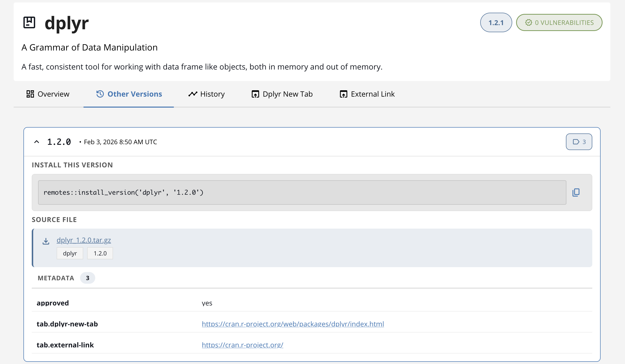Copy the install command with the copy icon
Viewport: 625px width, 364px height.
click(576, 192)
